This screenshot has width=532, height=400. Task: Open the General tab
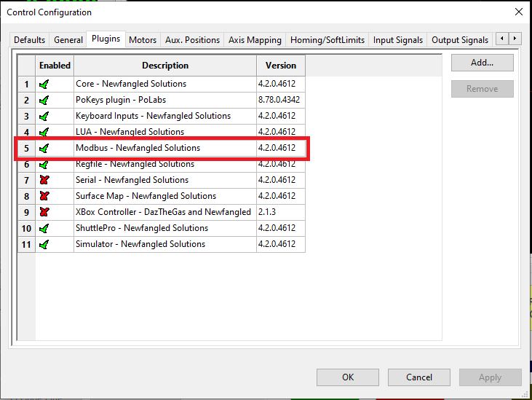(68, 40)
